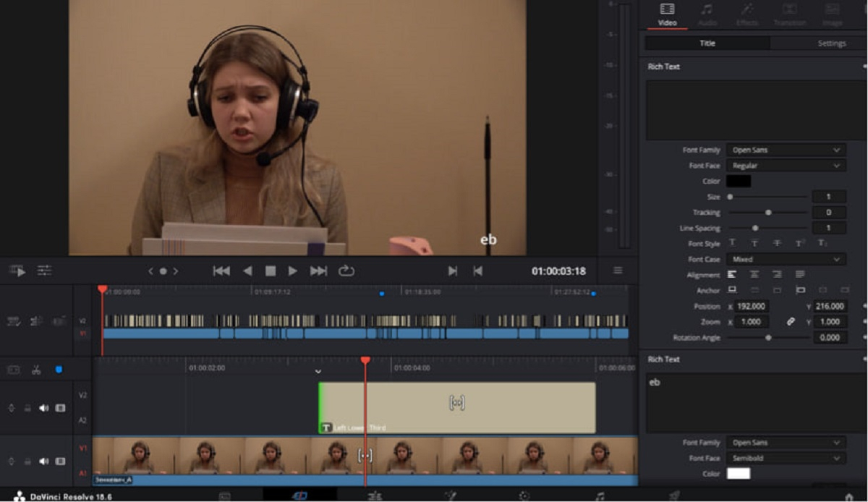868x502 pixels.
Task: Open the viewer options hamburger menu
Action: click(x=618, y=271)
